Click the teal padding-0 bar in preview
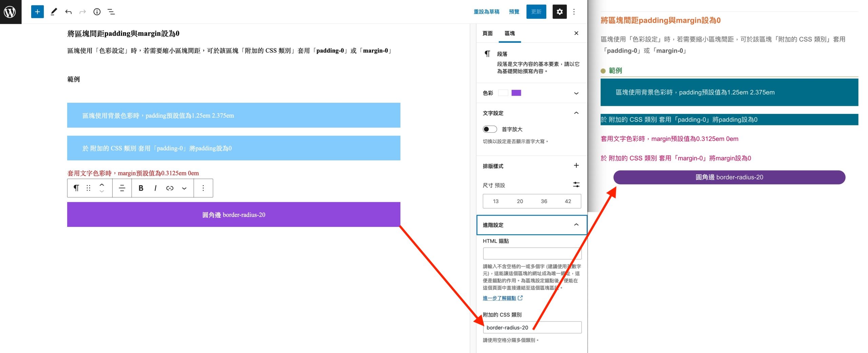 pos(729,120)
